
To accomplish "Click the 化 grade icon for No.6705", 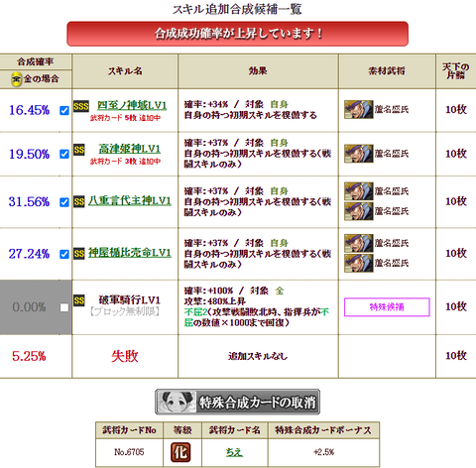I will [x=180, y=452].
